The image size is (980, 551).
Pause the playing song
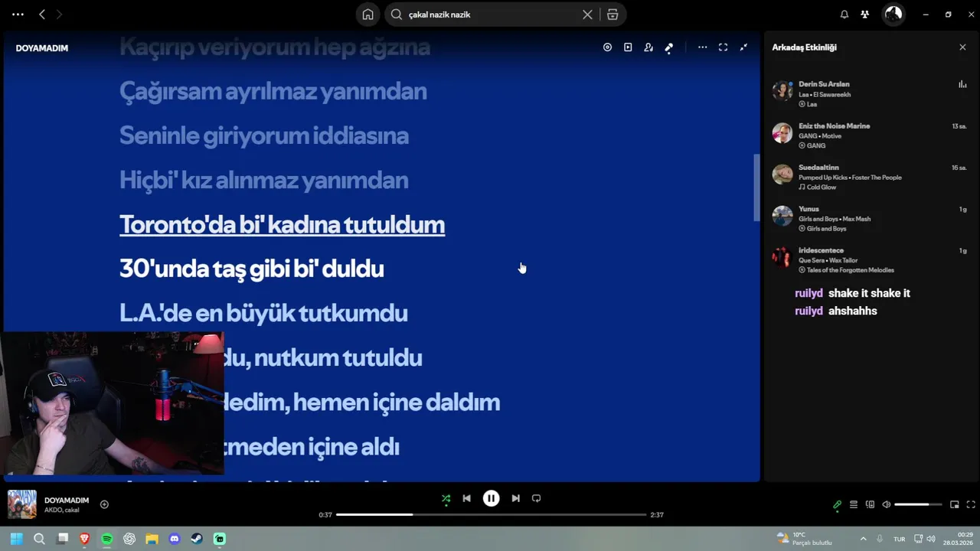click(492, 498)
